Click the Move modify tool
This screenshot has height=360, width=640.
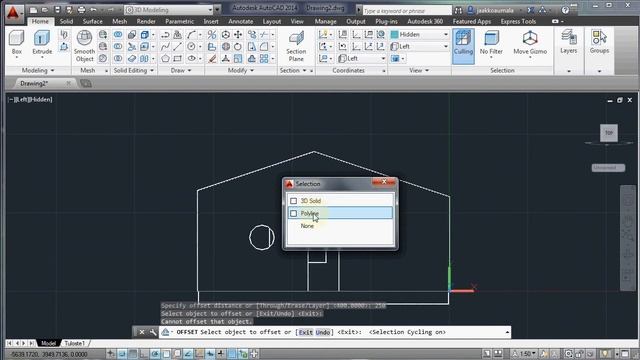tap(238, 35)
